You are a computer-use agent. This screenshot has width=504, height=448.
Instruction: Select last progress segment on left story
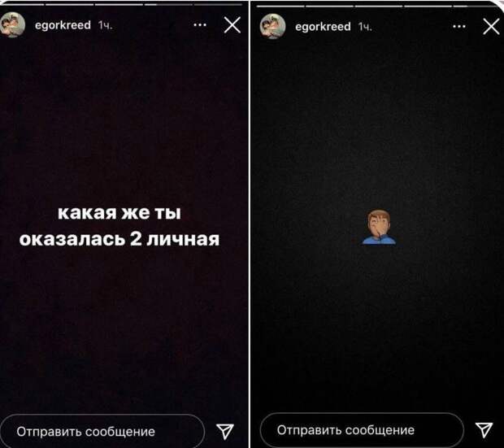[218, 5]
